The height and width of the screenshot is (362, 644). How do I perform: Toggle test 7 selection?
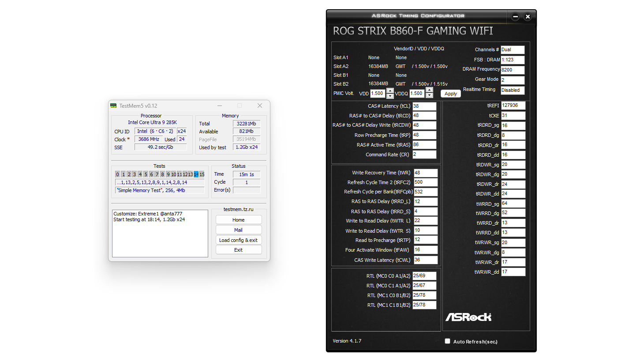coord(157,174)
